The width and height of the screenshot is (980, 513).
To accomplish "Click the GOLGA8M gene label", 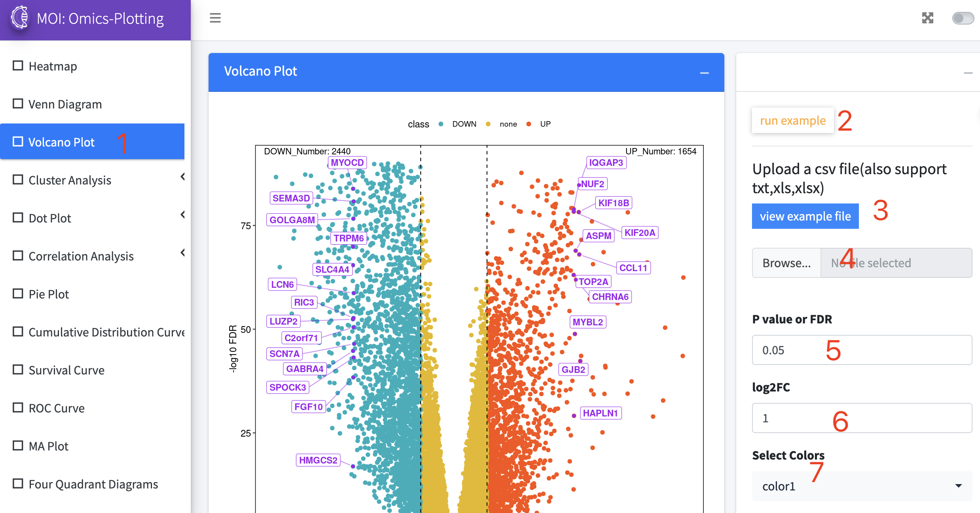I will (292, 220).
